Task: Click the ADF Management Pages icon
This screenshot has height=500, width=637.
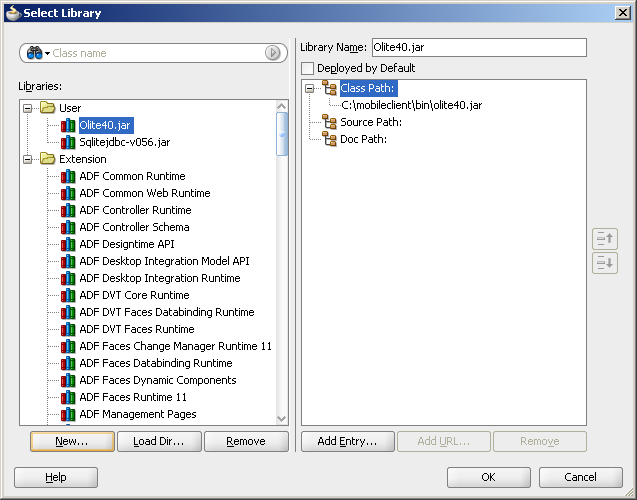Action: [x=68, y=415]
